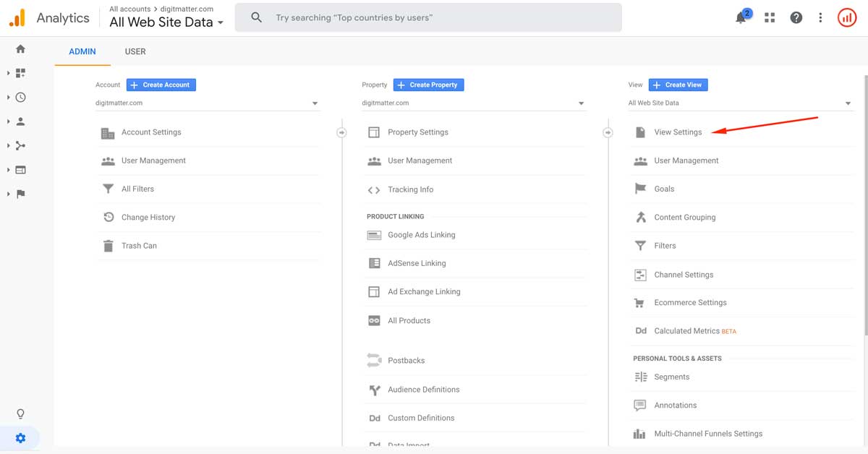The image size is (868, 454).
Task: Open the Realtime clock icon in sidebar
Action: [20, 98]
